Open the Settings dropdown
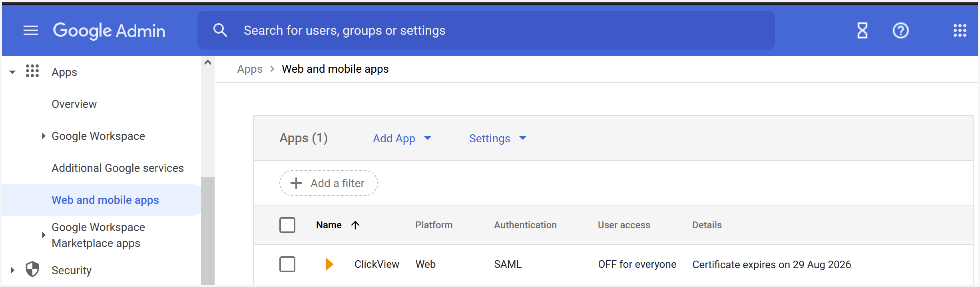This screenshot has height=287, width=980. coord(498,138)
